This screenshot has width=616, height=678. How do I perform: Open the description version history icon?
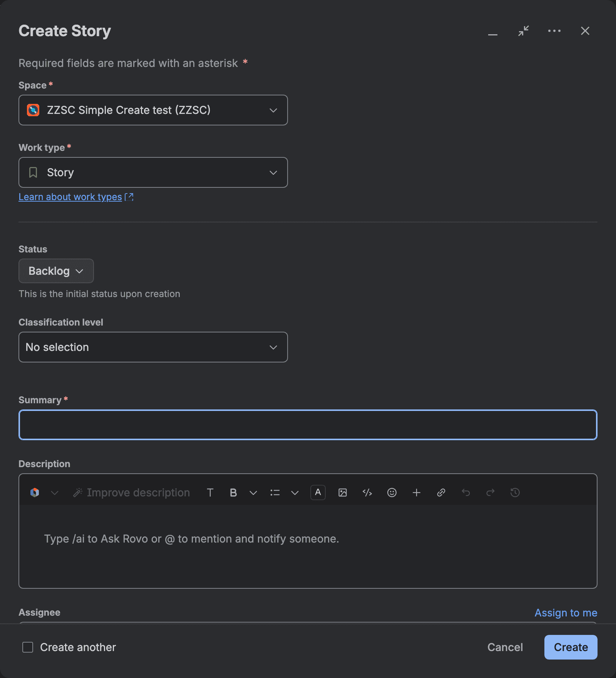click(x=515, y=493)
